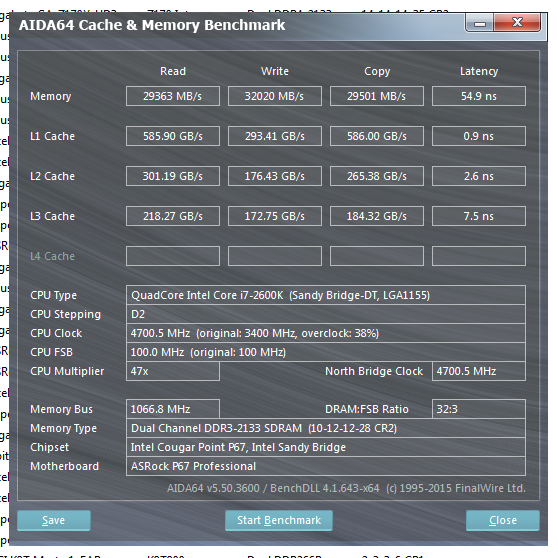Minimize the AIDA64 benchmark window
The image size is (558, 558).
479,23
